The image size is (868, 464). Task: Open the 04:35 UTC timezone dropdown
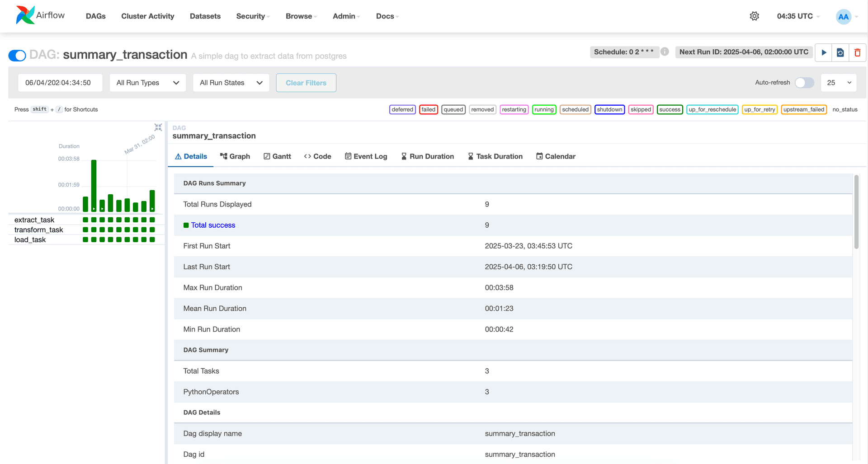click(797, 16)
